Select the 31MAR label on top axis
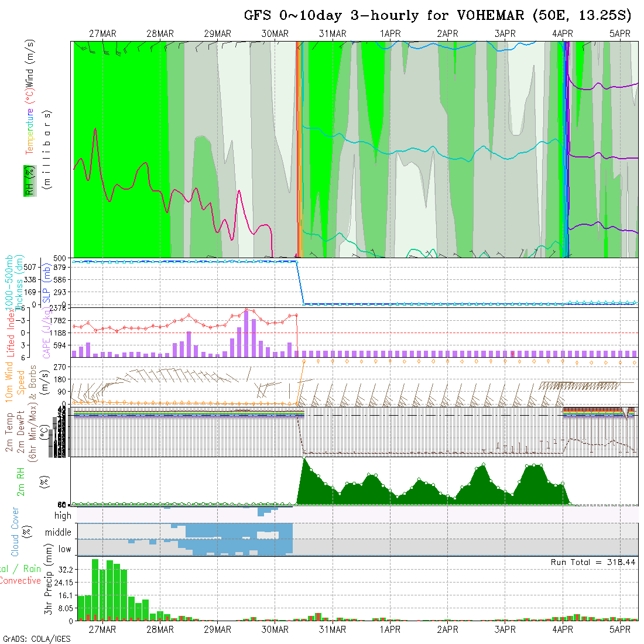 (x=333, y=34)
